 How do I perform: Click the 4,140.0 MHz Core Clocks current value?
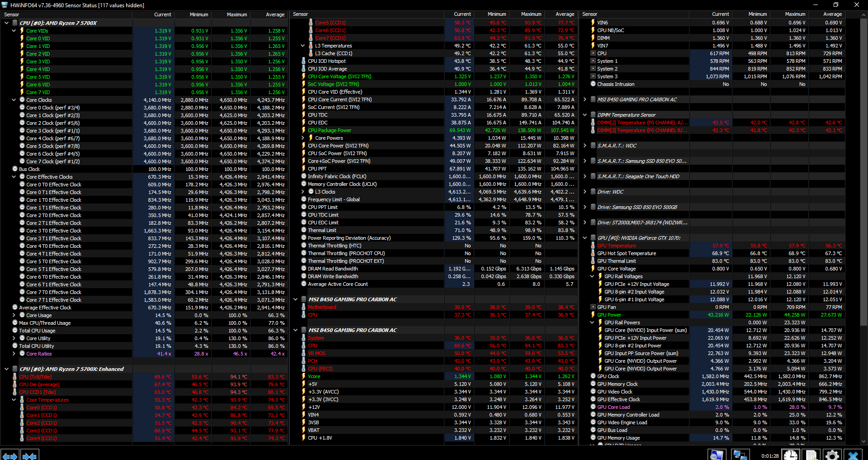coord(157,100)
